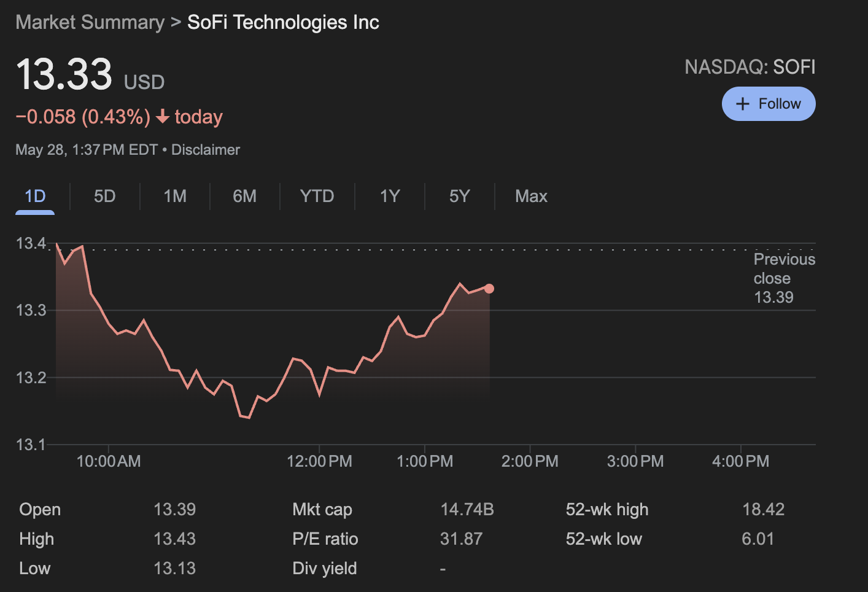Click the 1:00 PM axis label

pos(425,461)
